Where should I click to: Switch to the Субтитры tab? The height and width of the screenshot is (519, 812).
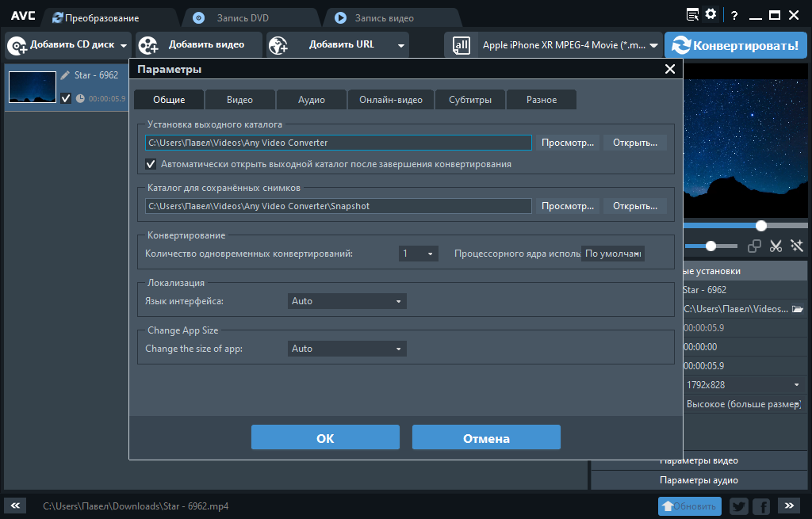470,100
